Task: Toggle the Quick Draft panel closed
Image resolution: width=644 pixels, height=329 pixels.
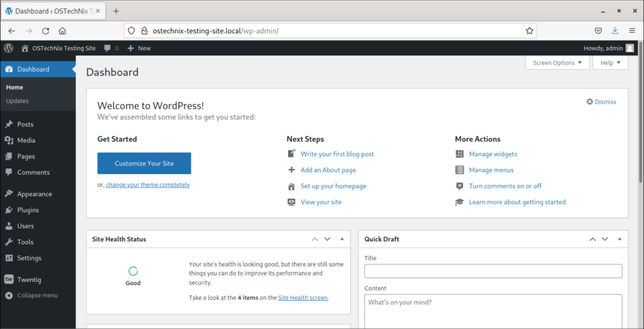Action: pos(619,239)
